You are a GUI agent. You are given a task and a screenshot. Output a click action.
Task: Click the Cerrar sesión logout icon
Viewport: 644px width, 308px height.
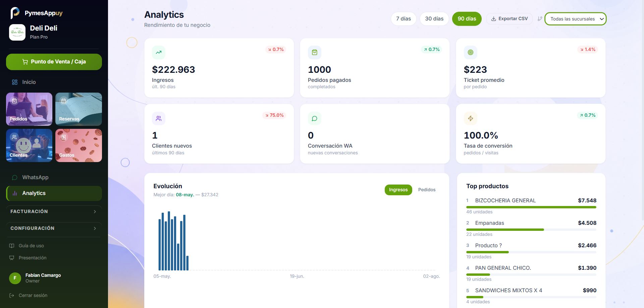(12, 296)
